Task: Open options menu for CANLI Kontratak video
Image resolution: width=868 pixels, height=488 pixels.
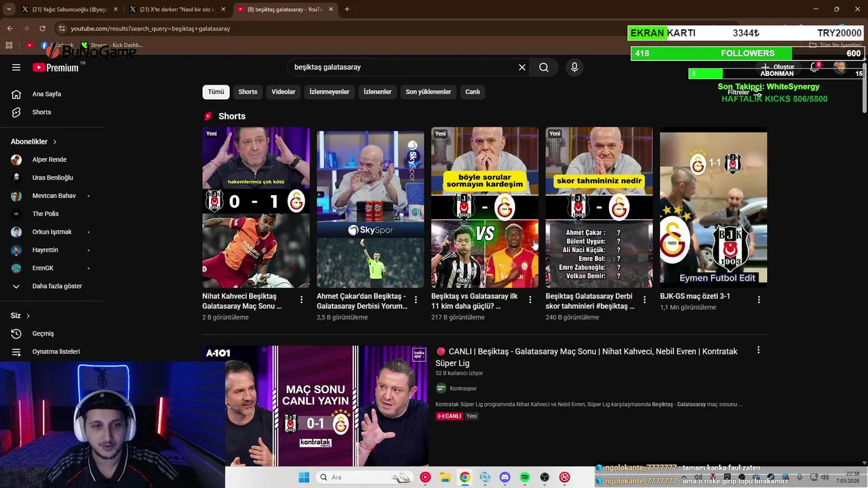Action: pyautogui.click(x=758, y=350)
